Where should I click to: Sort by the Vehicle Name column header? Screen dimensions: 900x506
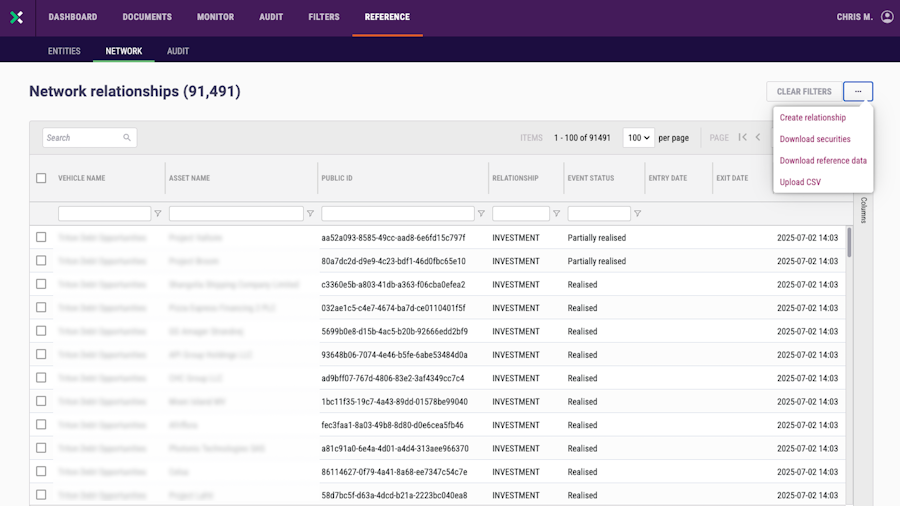pyautogui.click(x=82, y=178)
